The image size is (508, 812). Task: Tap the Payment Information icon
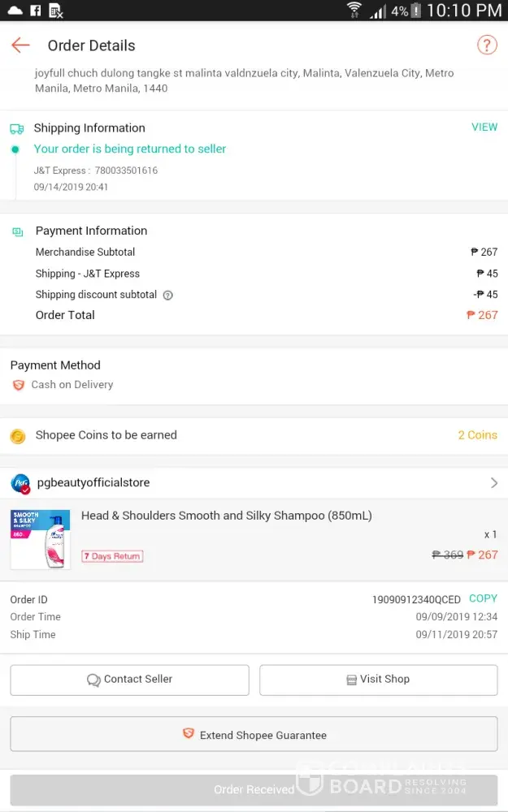[x=18, y=231]
